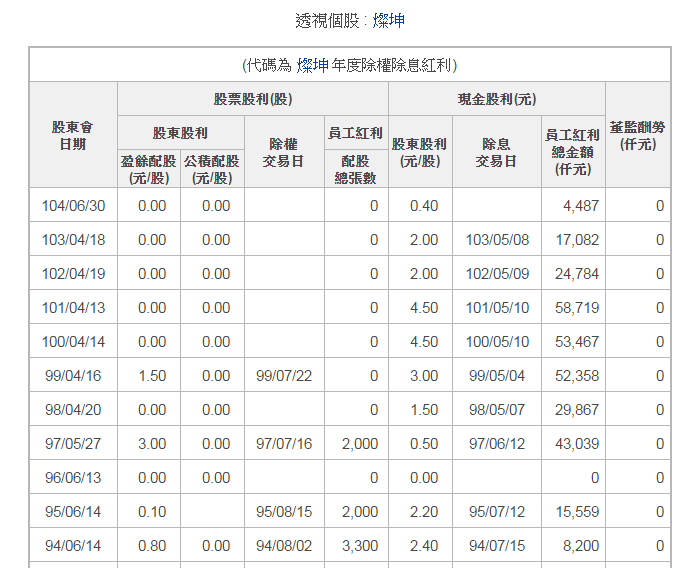686x568 pixels.
Task: Select the 94/06/14 shareholder meeting date
Action: tap(74, 546)
